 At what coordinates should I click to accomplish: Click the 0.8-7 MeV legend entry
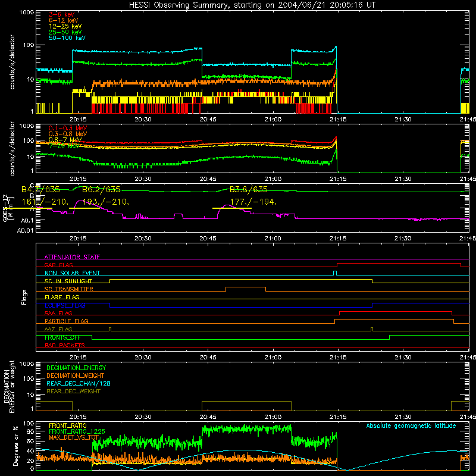(65, 140)
